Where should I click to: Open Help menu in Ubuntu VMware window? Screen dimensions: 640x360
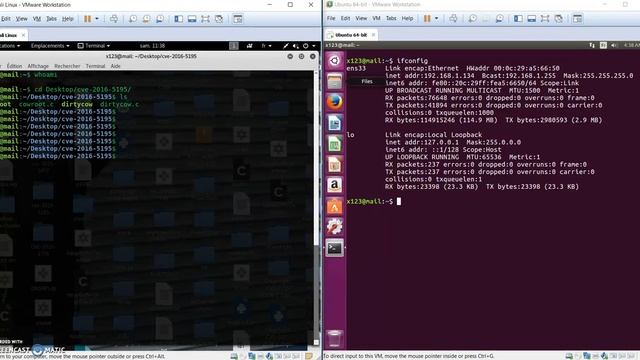[x=407, y=18]
